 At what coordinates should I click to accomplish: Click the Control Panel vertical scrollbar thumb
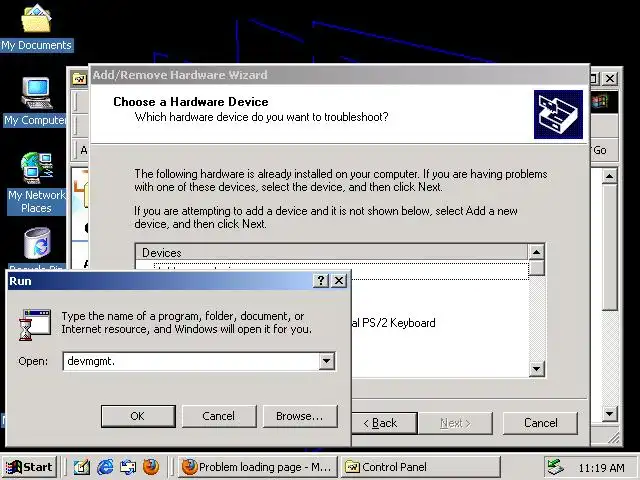(609, 247)
